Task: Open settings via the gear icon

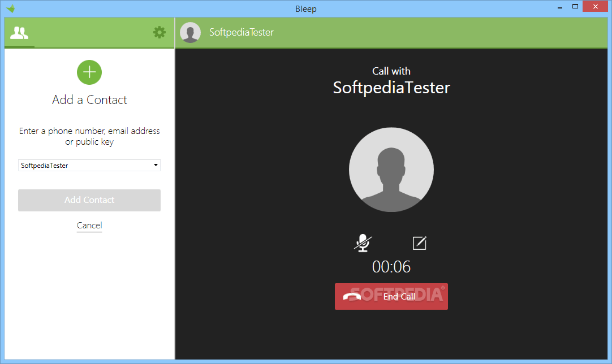Action: pyautogui.click(x=160, y=32)
